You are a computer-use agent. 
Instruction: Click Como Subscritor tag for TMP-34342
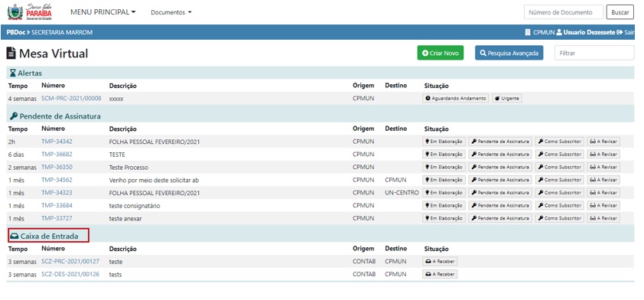pos(559,142)
